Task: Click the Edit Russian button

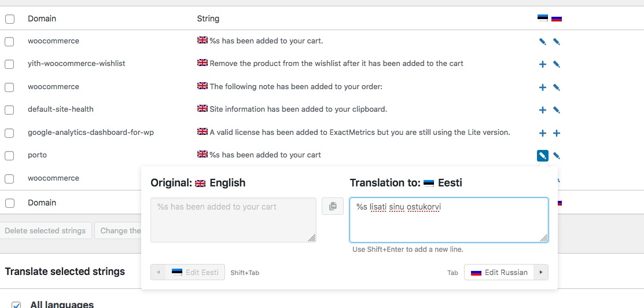Action: 499,272
